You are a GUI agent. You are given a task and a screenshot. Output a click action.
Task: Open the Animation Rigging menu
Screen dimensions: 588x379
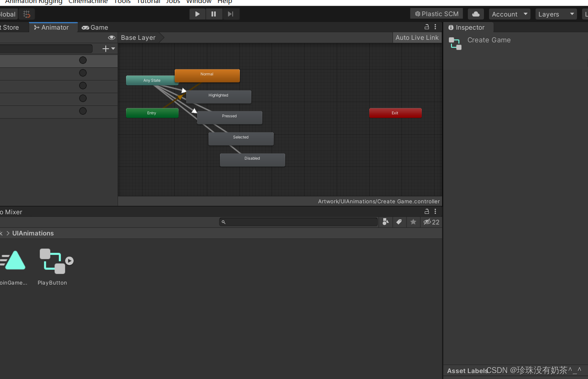tap(33, 2)
